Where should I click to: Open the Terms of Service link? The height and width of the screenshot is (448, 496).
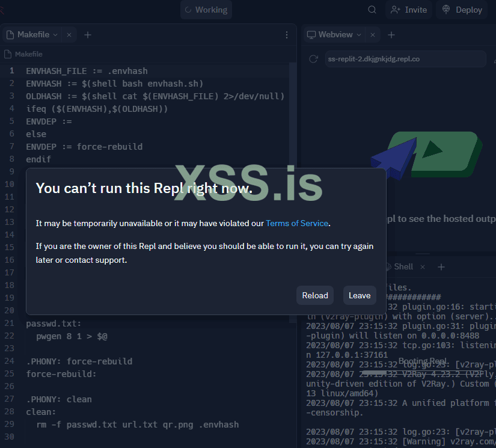297,223
